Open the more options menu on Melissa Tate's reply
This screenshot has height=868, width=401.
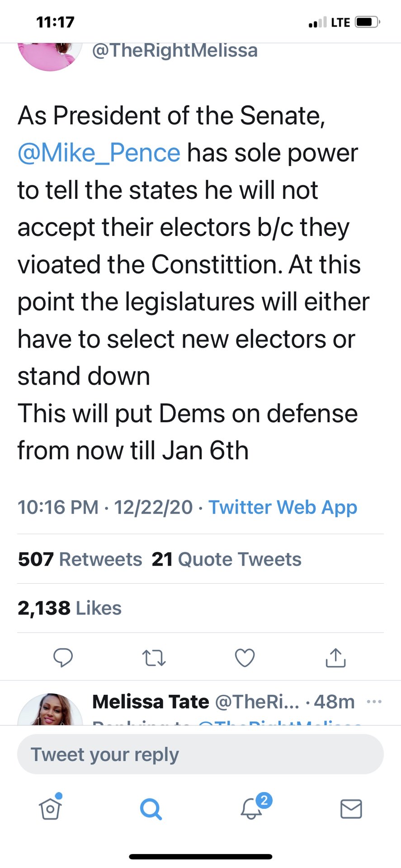pos(374,701)
